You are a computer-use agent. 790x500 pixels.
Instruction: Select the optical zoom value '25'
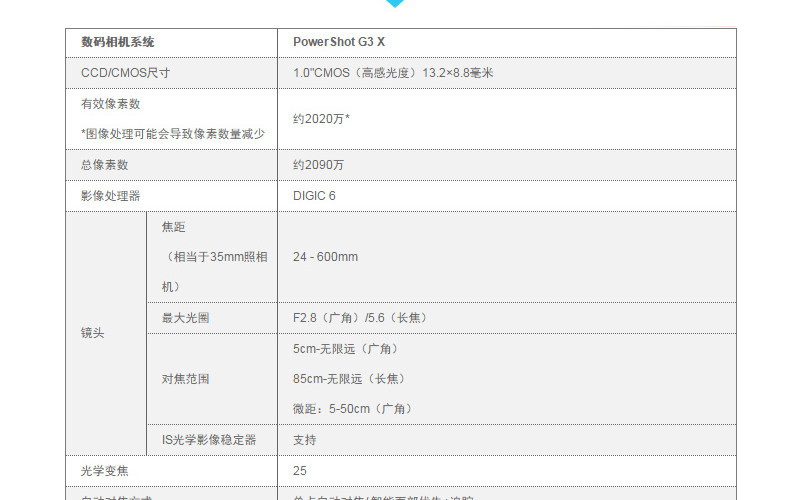[300, 471]
